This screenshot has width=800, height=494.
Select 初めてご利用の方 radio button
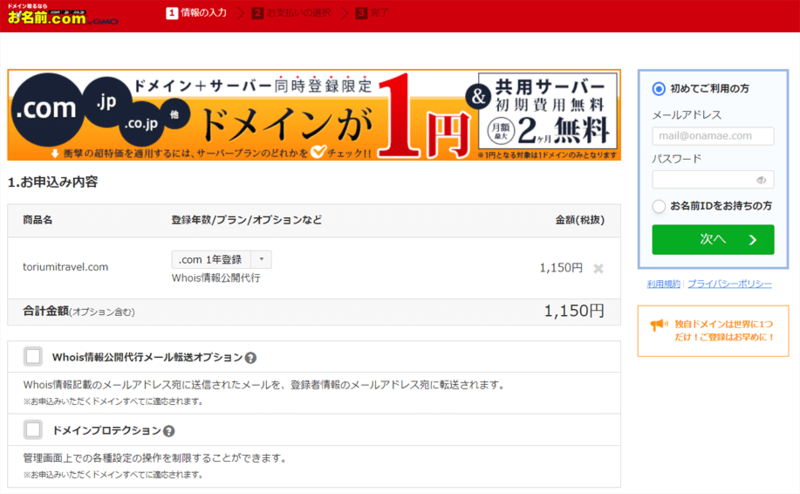coord(659,89)
